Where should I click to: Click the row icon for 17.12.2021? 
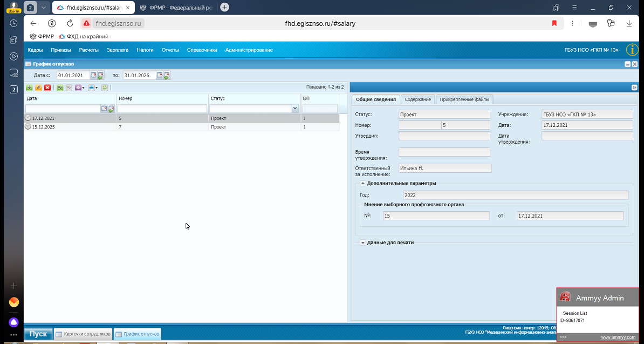coord(28,118)
